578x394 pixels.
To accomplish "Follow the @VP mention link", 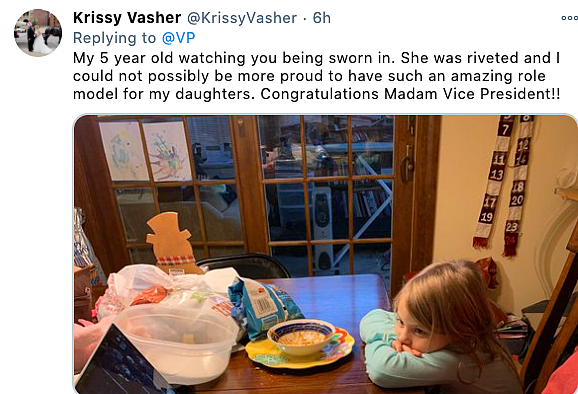I will tap(178, 38).
